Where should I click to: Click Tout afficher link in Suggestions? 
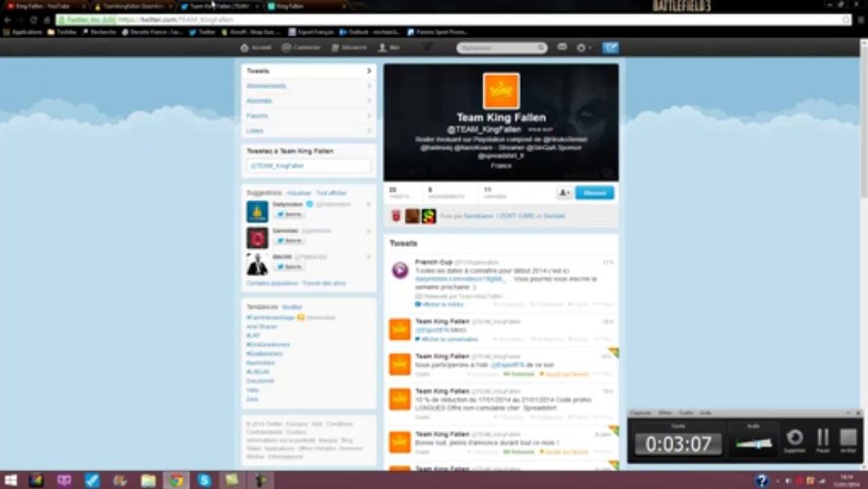click(x=331, y=193)
